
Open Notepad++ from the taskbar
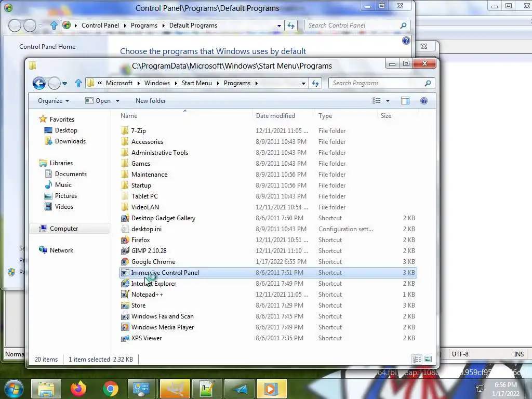tap(207, 389)
